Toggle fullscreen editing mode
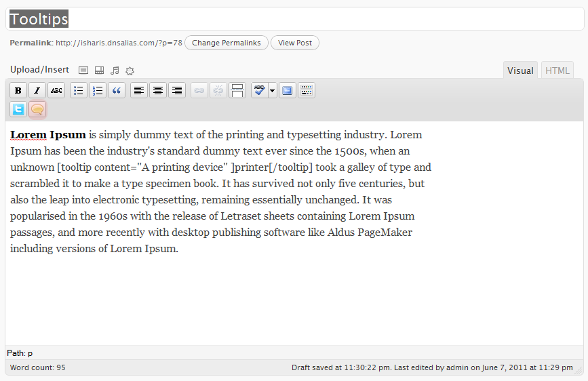 (288, 90)
